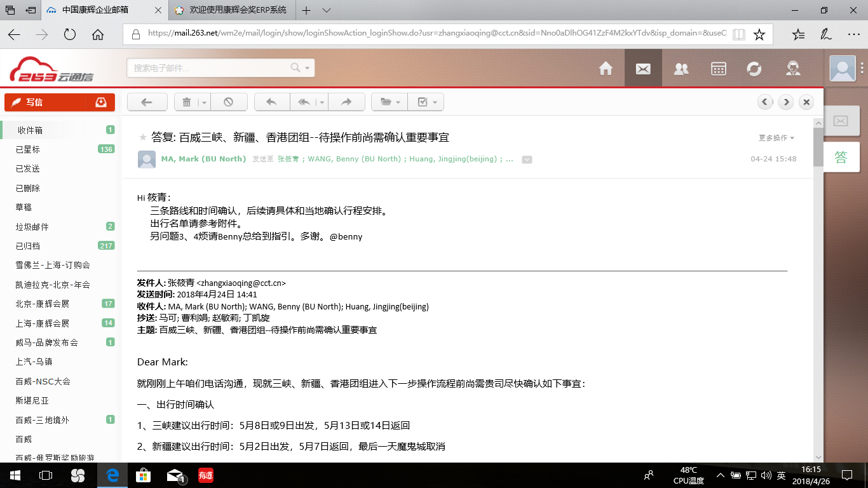Open the 更多操作 dropdown
The image size is (868, 488).
(776, 138)
